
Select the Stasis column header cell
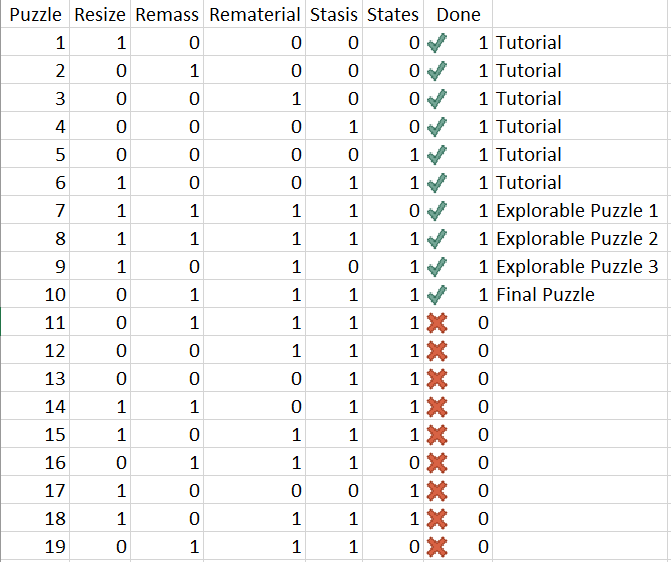coord(334,15)
